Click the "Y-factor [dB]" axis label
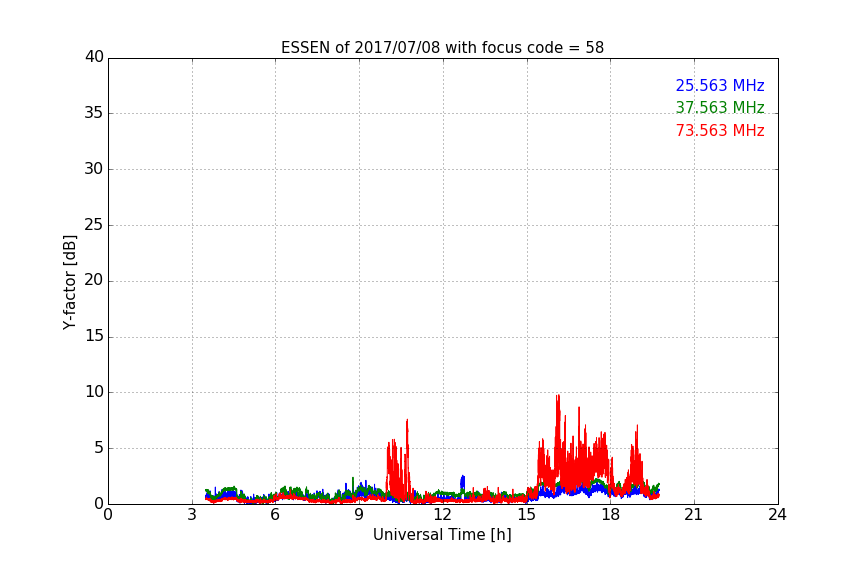Image resolution: width=864 pixels, height=576 pixels. pyautogui.click(x=69, y=282)
